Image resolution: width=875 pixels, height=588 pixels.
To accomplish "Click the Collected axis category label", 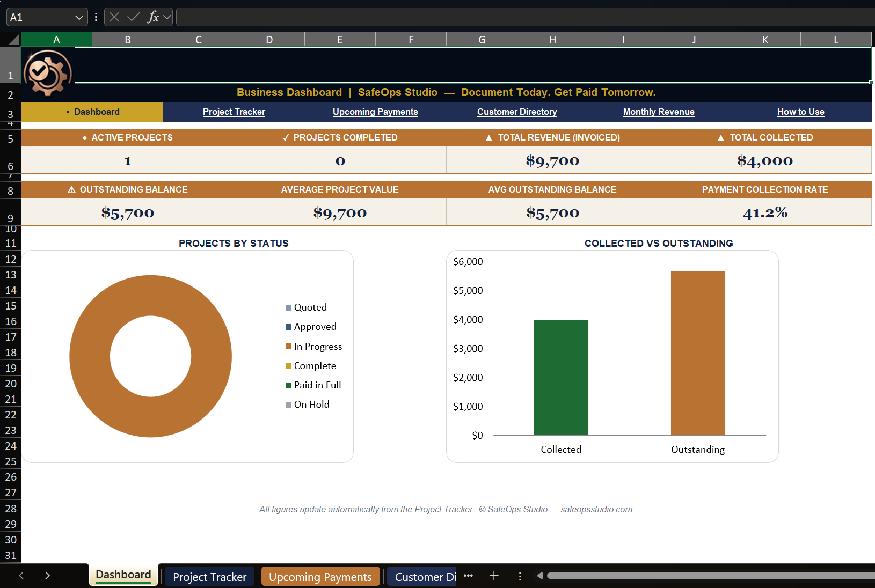I will [x=561, y=450].
